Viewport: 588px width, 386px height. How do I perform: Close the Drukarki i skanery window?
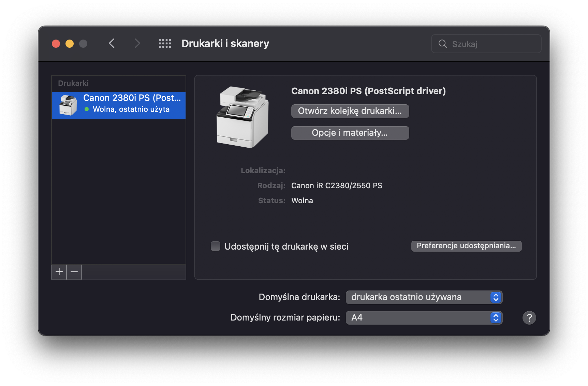click(x=56, y=44)
